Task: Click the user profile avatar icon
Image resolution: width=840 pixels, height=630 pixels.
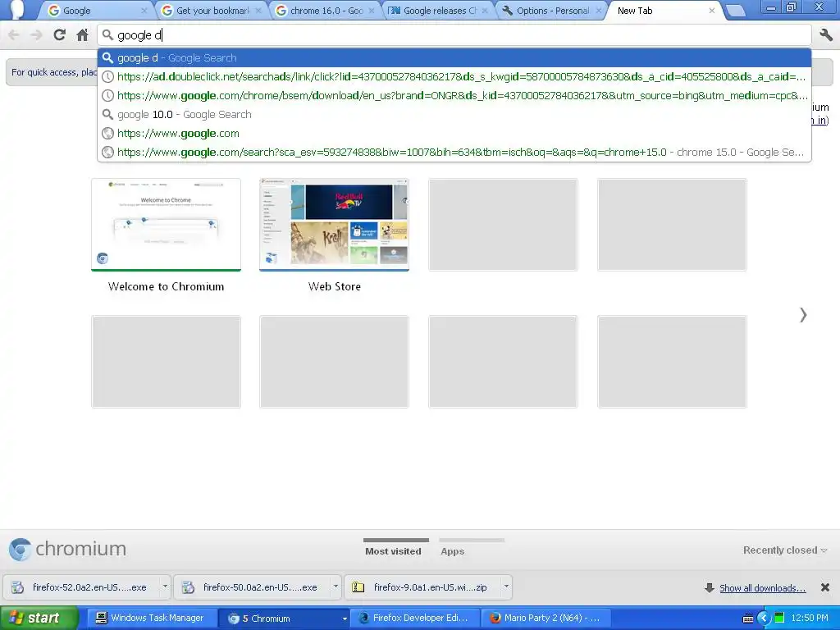Action: pos(17,10)
